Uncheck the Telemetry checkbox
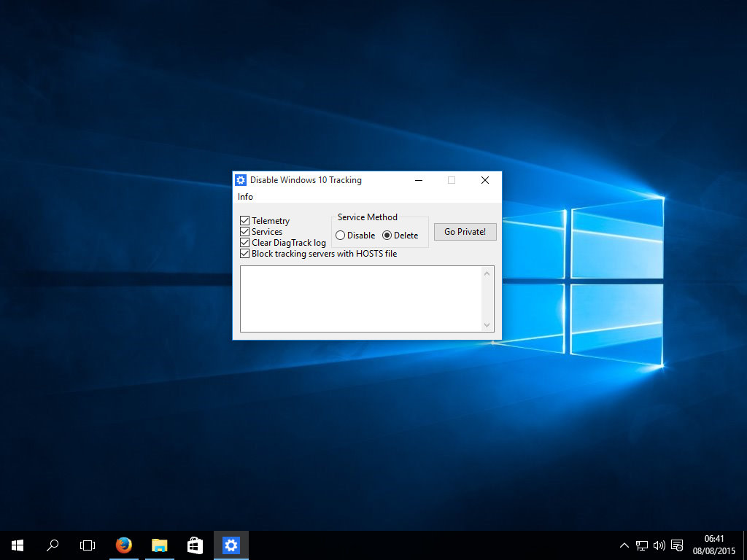 [x=245, y=221]
